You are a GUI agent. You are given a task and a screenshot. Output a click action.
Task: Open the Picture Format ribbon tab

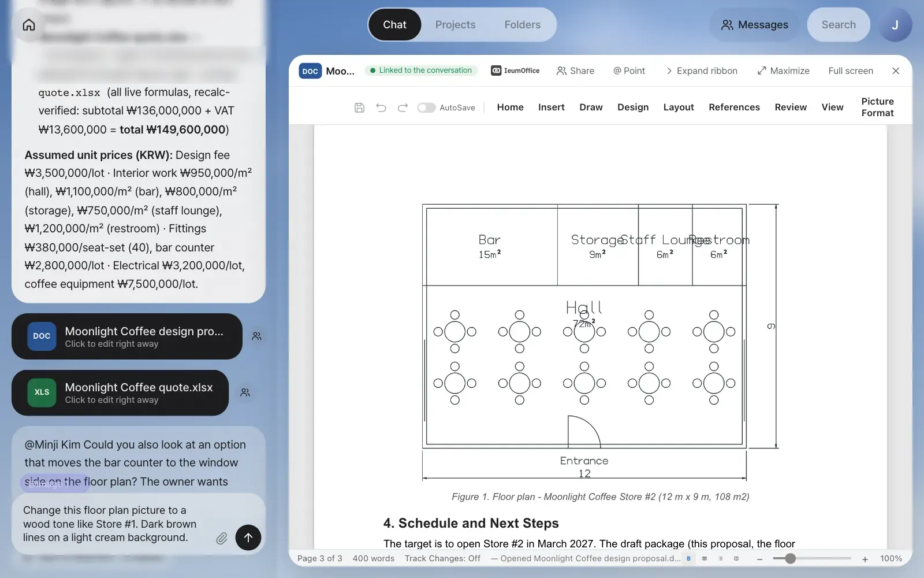point(878,107)
